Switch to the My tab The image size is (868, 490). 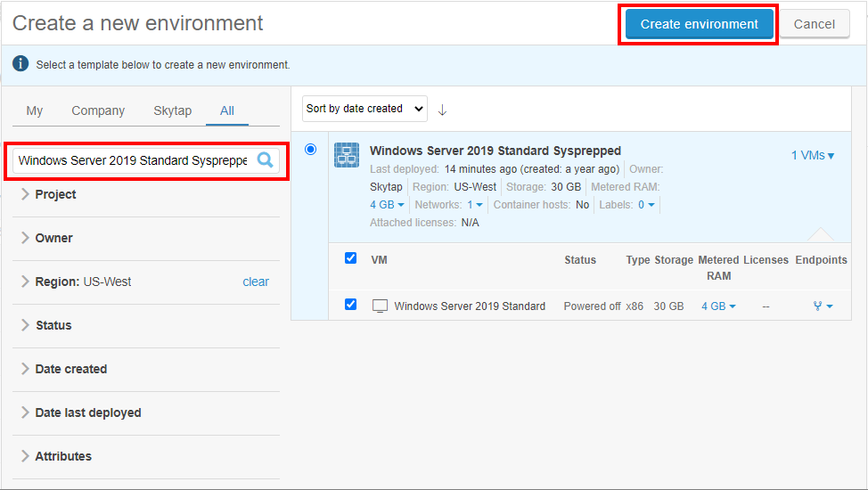(x=35, y=110)
